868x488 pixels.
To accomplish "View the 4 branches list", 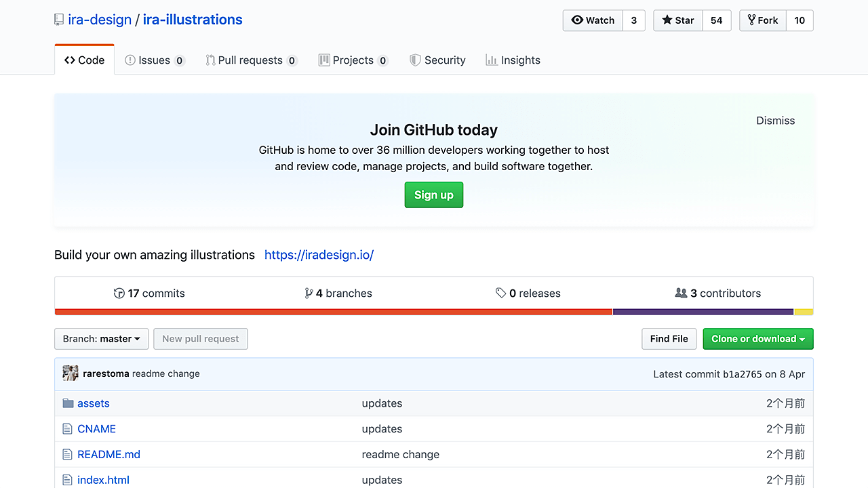I will (338, 293).
